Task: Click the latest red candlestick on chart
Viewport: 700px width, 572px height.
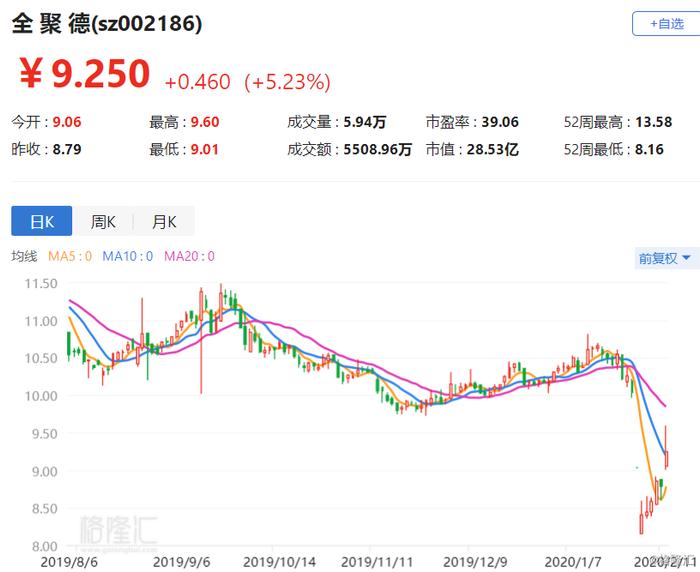Action: point(666,458)
